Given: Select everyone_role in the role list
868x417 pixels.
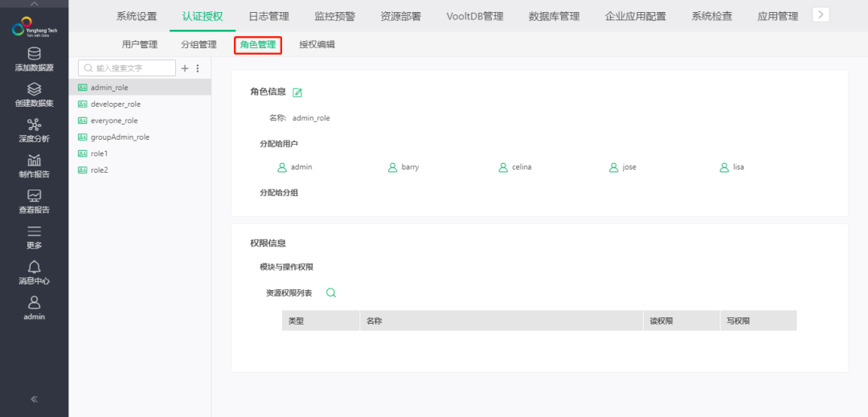Looking at the screenshot, I should 140,121.
